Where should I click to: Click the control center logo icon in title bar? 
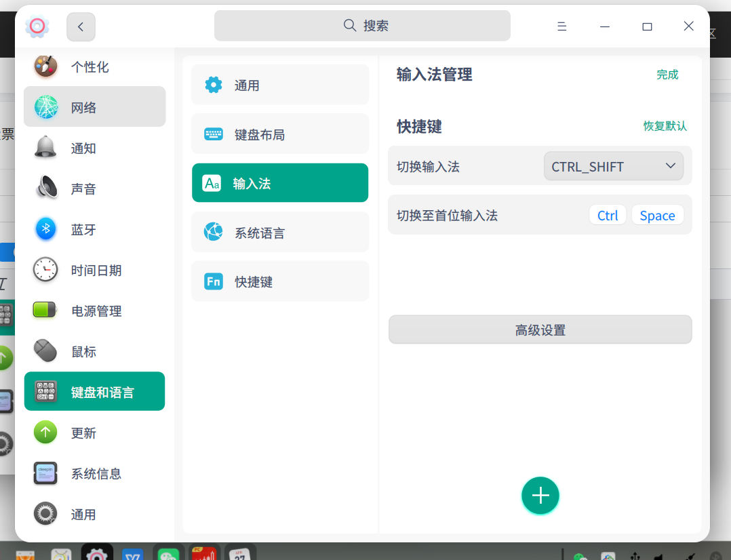(x=37, y=26)
